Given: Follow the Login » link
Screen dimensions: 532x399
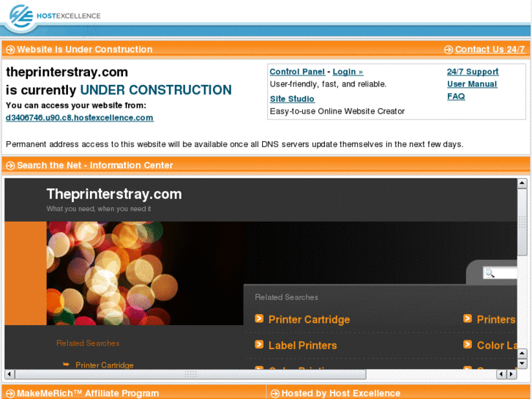Looking at the screenshot, I should (348, 72).
